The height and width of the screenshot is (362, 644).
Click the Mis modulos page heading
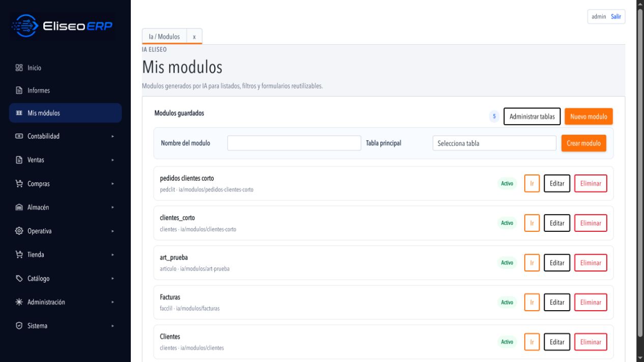coord(182,67)
